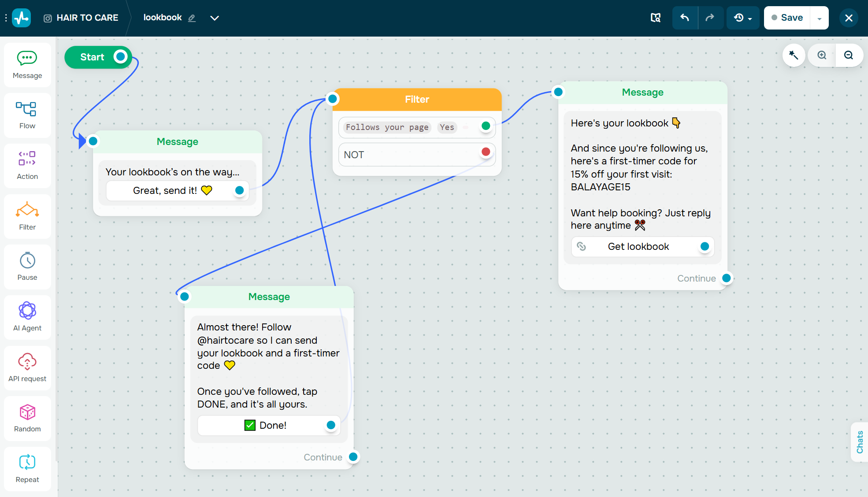This screenshot has height=497, width=868.
Task: Edit the lookbook flow name pencil icon
Action: point(192,18)
